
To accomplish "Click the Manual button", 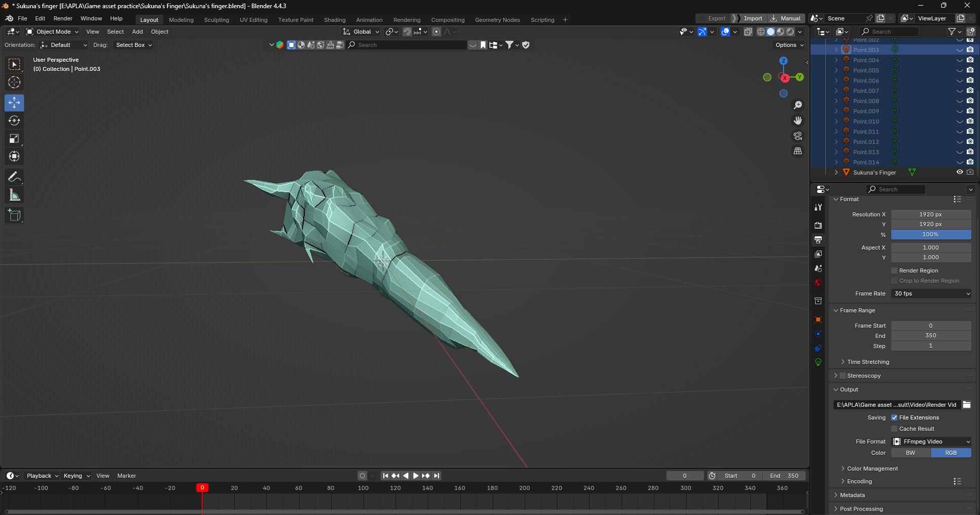I will tap(786, 18).
